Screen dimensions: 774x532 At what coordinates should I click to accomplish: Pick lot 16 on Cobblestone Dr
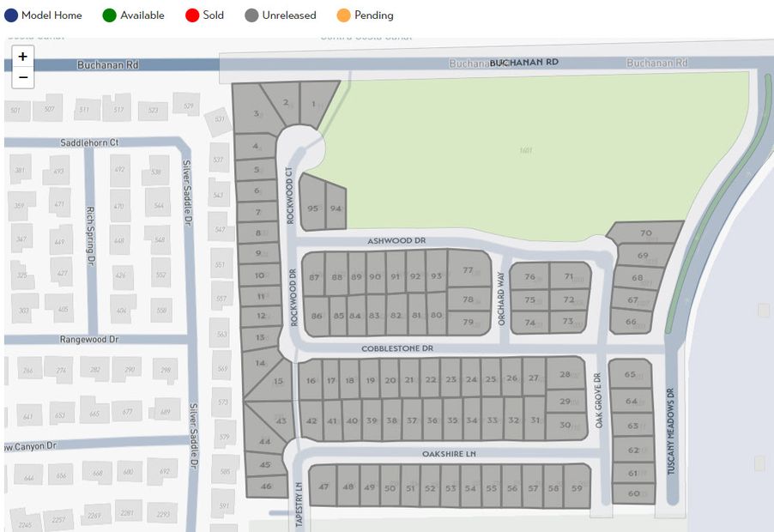[x=311, y=380]
